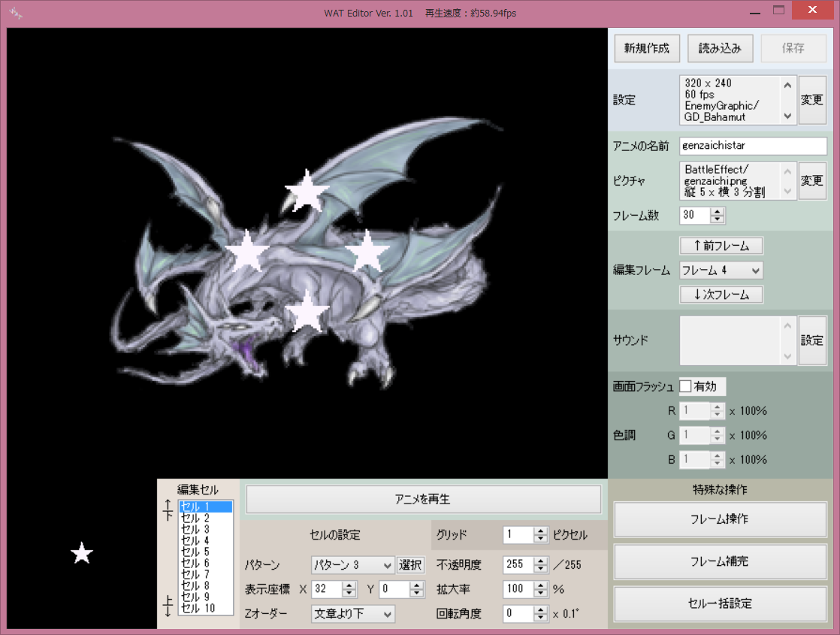Increase フレーム数 with the up arrow

pyautogui.click(x=718, y=211)
